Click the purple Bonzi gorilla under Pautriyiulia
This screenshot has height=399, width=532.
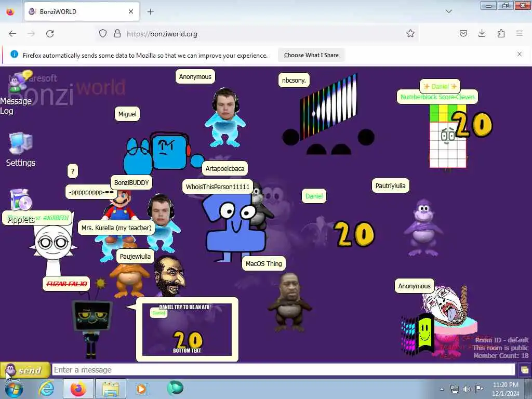tap(423, 228)
